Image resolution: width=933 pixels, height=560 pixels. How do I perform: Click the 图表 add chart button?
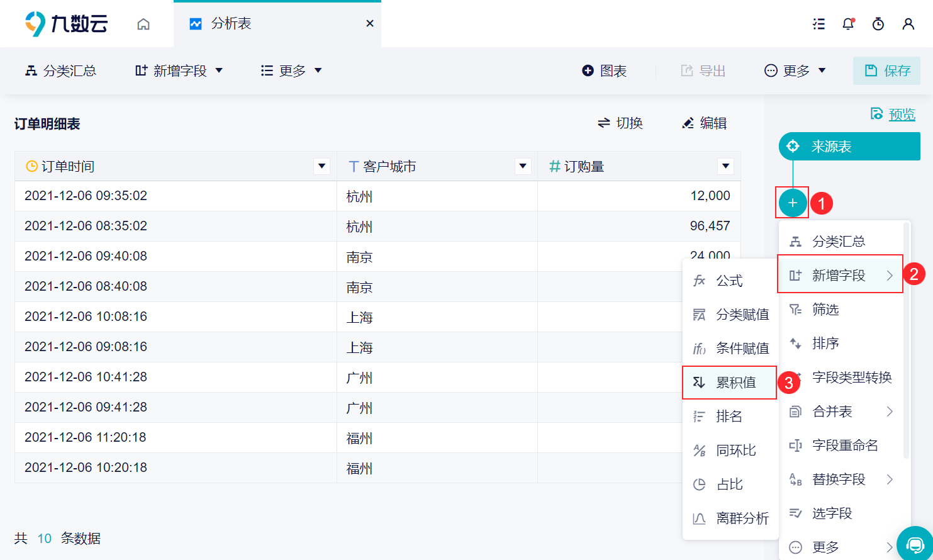coord(605,70)
